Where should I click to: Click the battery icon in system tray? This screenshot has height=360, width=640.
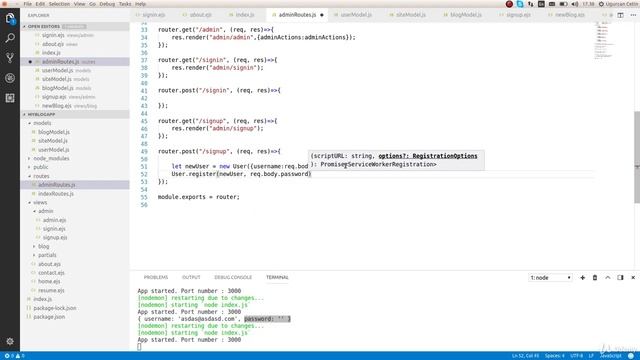click(563, 4)
